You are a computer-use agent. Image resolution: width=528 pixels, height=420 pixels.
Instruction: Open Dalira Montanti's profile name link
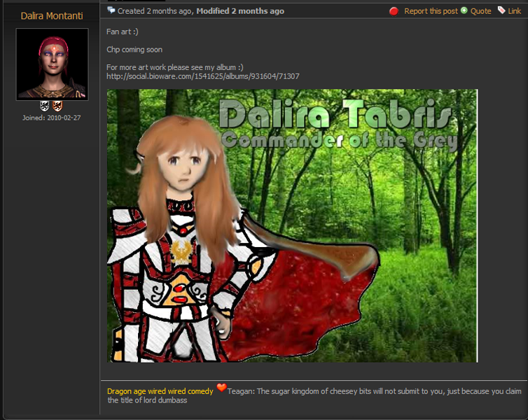(x=52, y=16)
